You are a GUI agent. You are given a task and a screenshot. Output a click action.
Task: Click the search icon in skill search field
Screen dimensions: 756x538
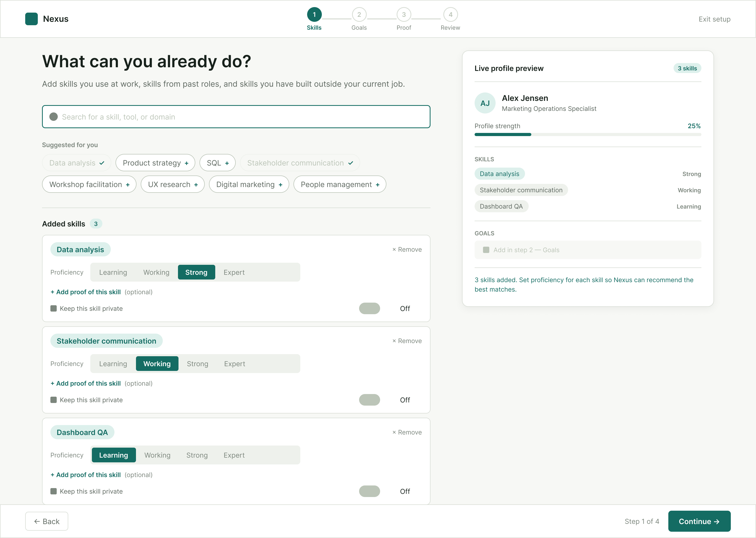point(54,117)
